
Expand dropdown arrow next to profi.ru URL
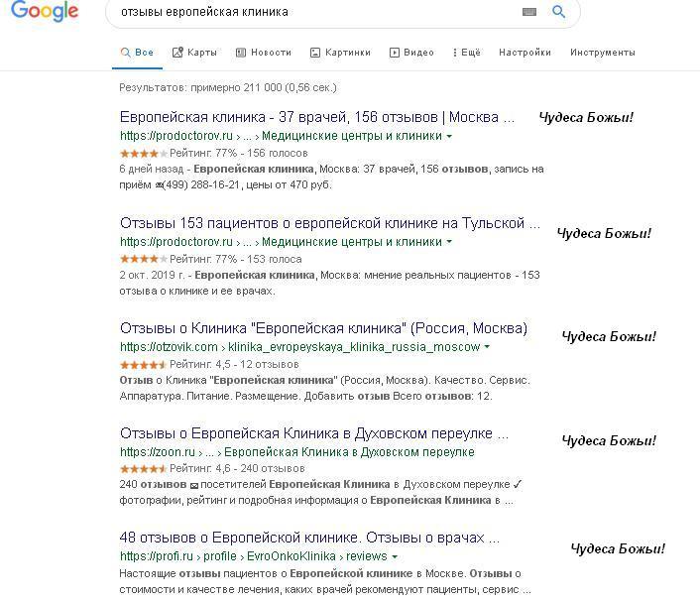pyautogui.click(x=396, y=557)
